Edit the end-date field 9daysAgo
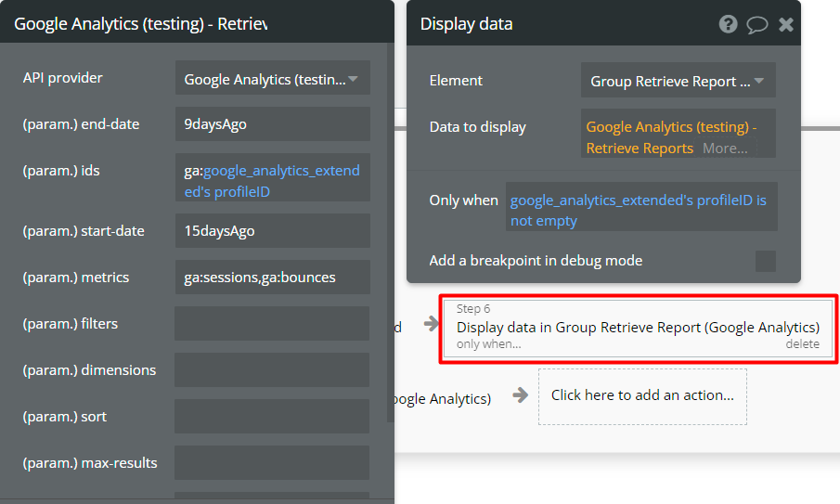Screen dimensions: 840x504 coord(273,123)
